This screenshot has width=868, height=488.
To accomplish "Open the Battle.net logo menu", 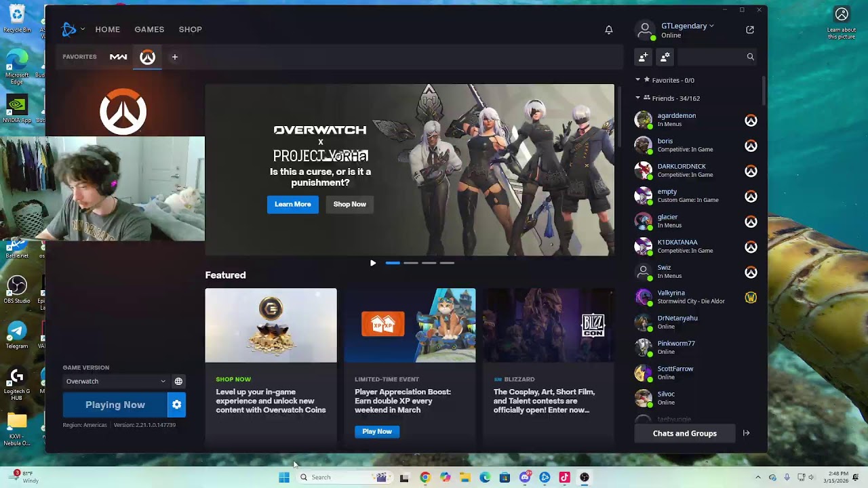I will (x=69, y=29).
